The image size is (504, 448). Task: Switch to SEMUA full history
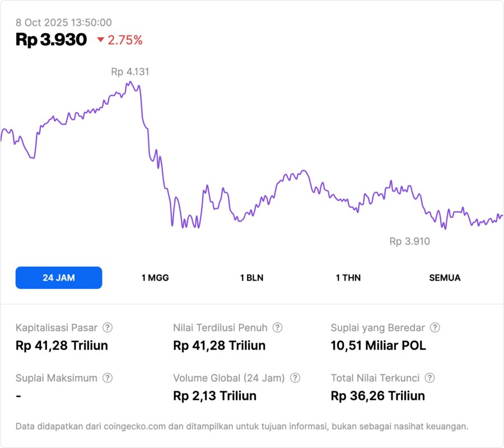[x=445, y=278]
